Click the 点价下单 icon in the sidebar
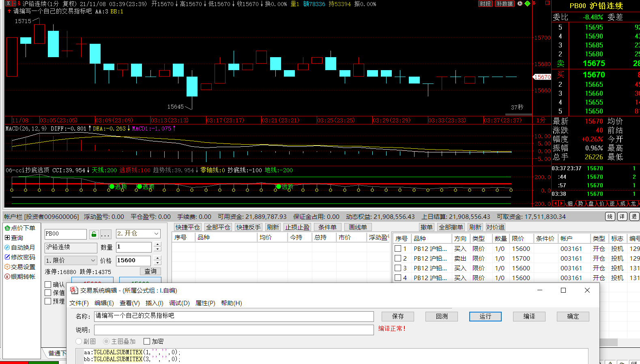The height and width of the screenshot is (364, 640). coord(7,228)
